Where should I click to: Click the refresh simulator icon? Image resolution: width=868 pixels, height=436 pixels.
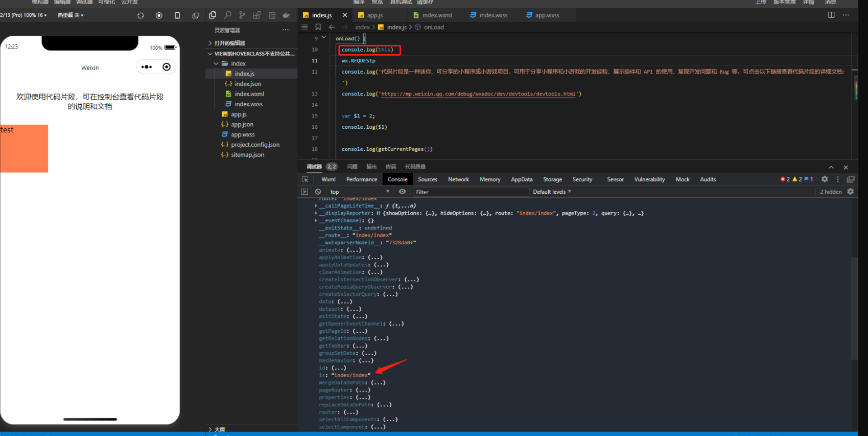[140, 15]
